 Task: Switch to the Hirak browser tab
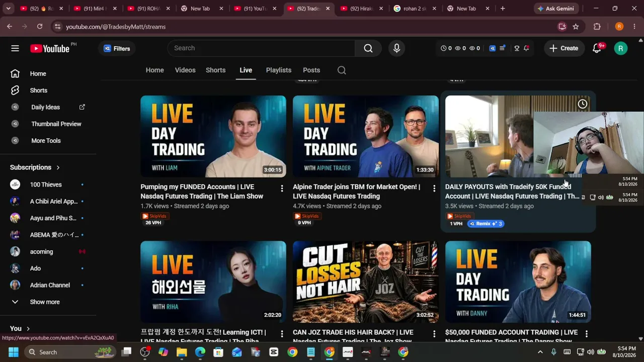[x=361, y=9]
